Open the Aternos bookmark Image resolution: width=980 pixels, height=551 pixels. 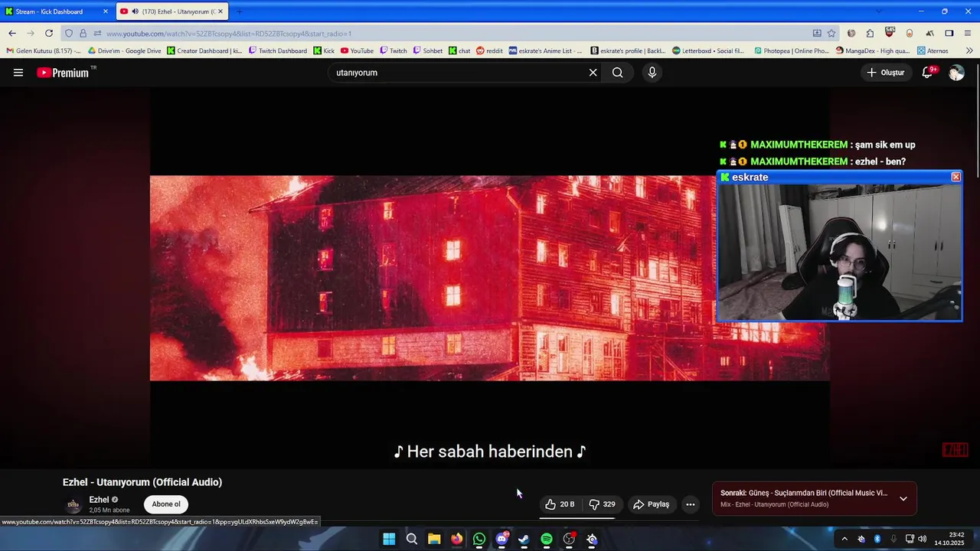[x=933, y=51]
